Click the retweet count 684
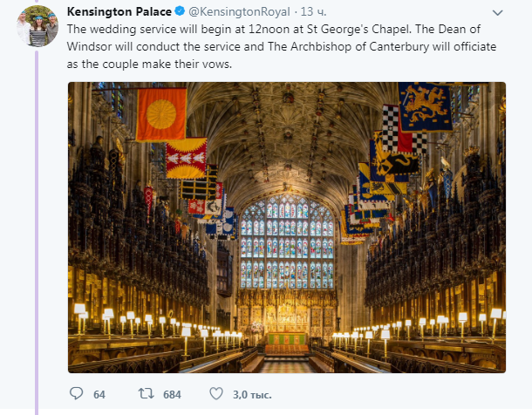 (172, 395)
